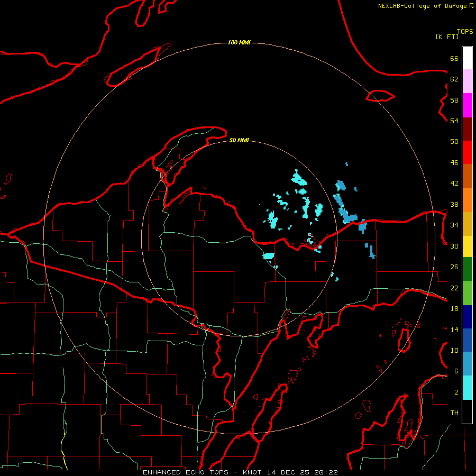Select the 22 legend value
This screenshot has height=476, width=476.
(x=454, y=288)
